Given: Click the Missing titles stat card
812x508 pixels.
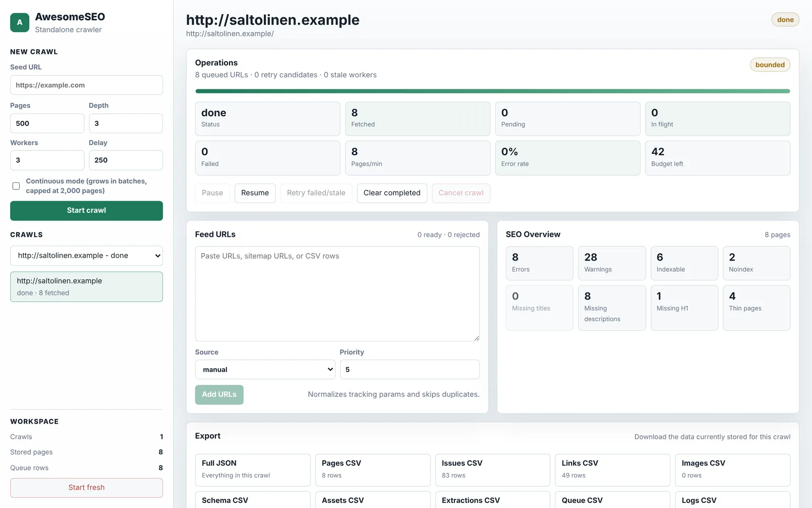Looking at the screenshot, I should [x=539, y=308].
